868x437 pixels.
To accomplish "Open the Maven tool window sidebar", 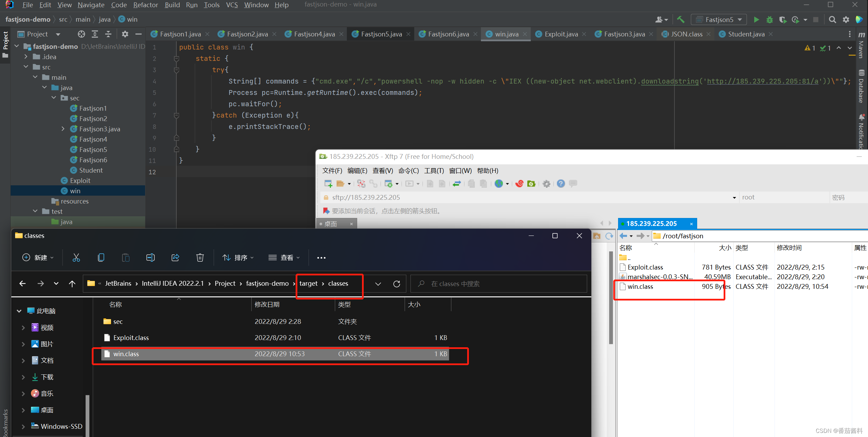I will [x=861, y=45].
